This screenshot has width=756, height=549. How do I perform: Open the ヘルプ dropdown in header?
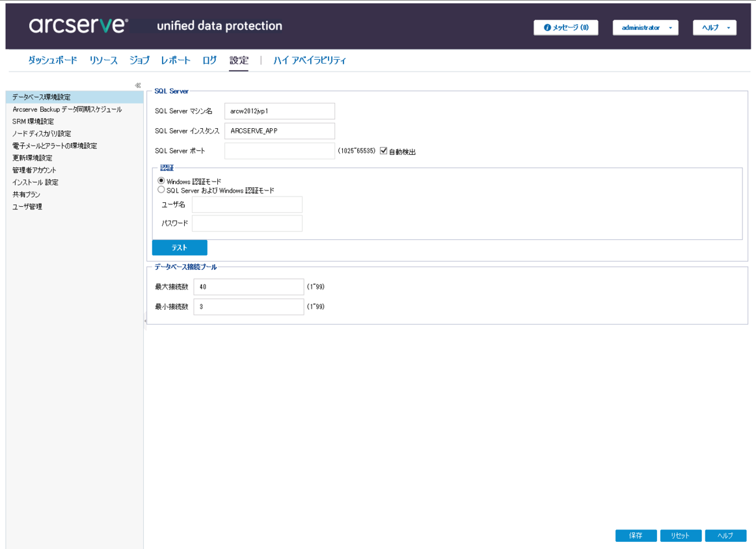pos(714,27)
